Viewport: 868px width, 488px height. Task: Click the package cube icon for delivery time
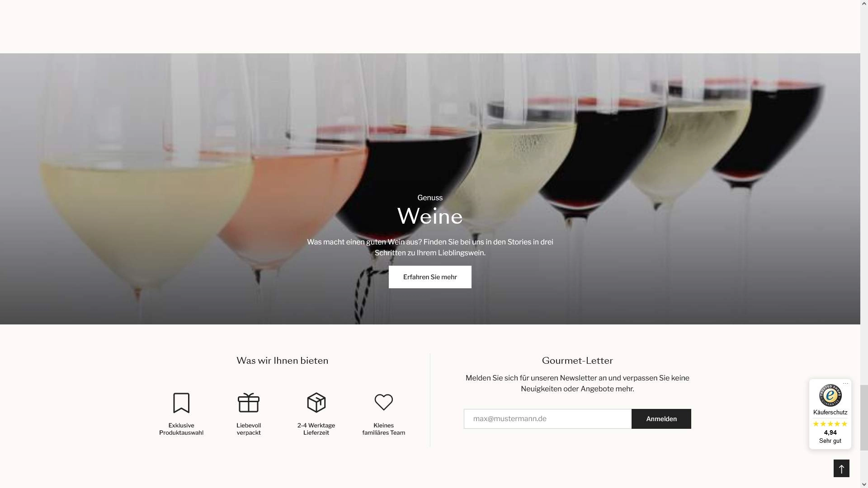[316, 403]
